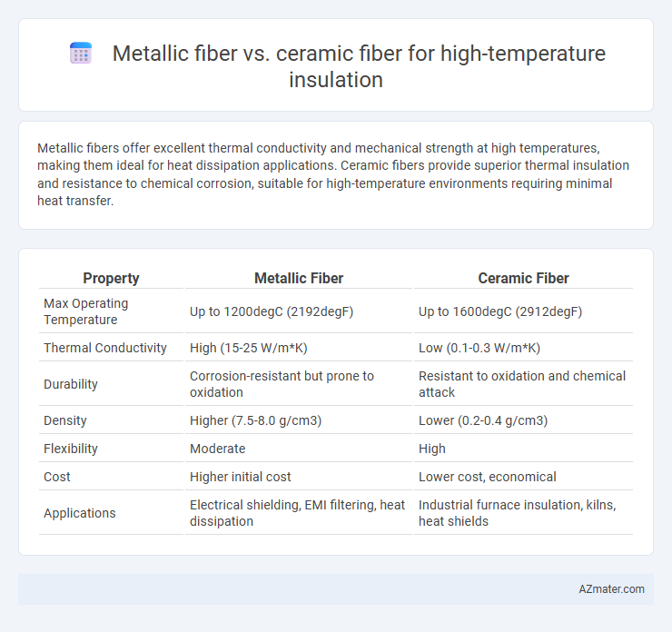Select the page title about metallic vs. ceramic fiber

point(359,66)
